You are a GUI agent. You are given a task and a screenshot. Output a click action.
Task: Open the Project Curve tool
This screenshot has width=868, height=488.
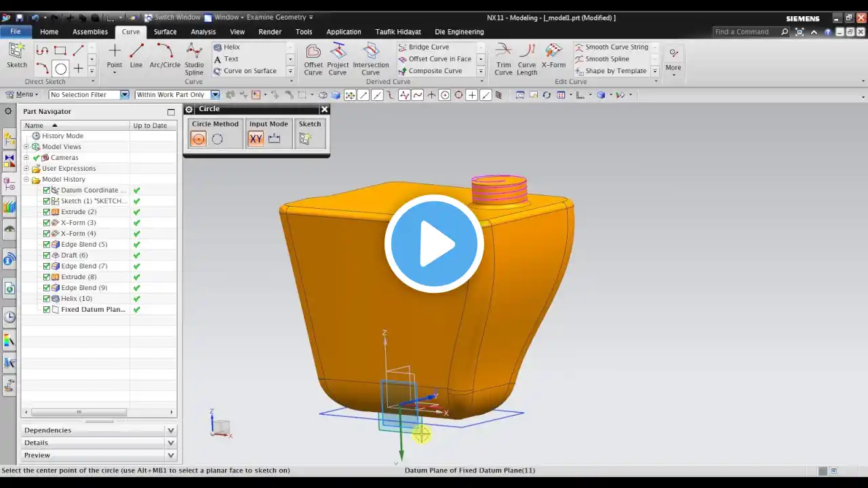(338, 60)
